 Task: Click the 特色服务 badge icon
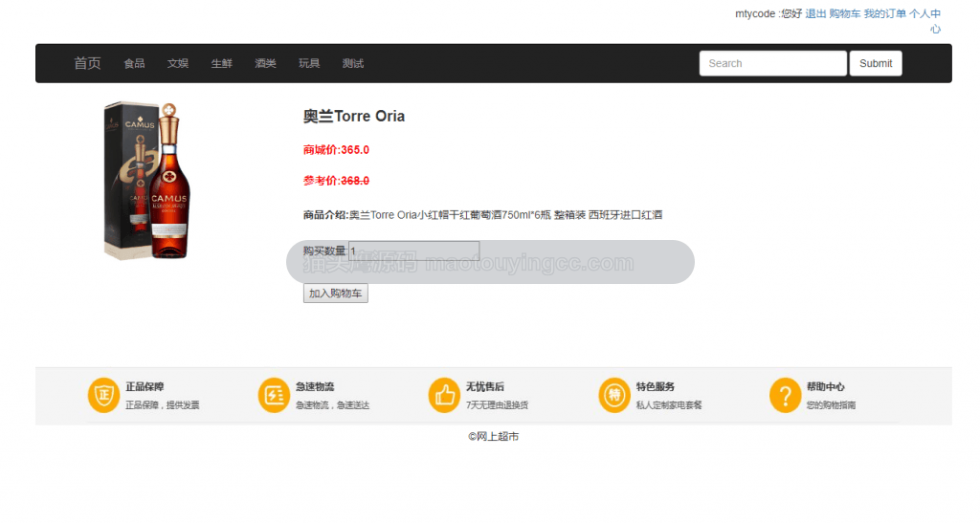click(x=614, y=395)
